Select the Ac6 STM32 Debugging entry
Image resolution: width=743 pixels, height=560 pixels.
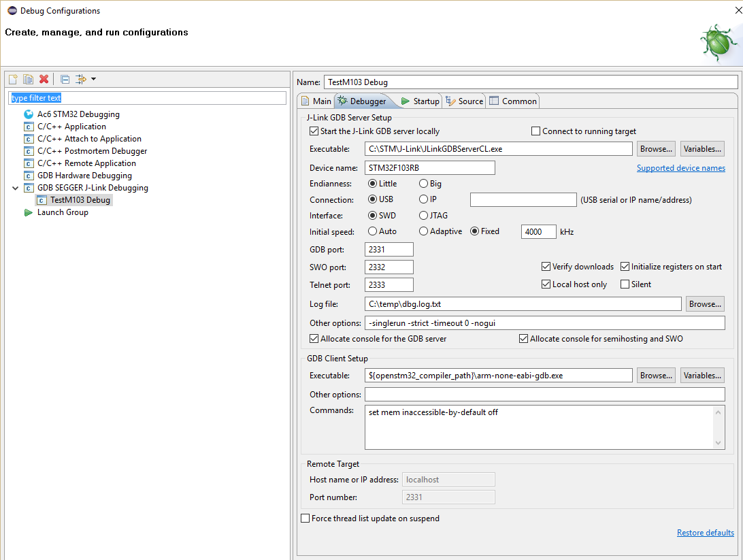tap(79, 114)
